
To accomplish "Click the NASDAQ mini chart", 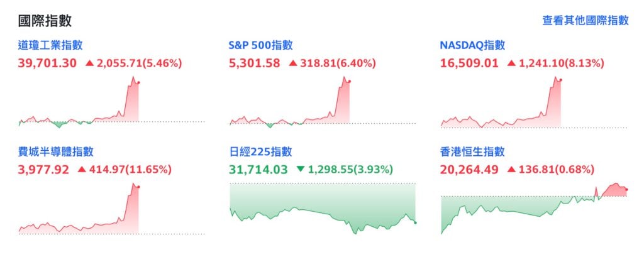I will coord(533,104).
